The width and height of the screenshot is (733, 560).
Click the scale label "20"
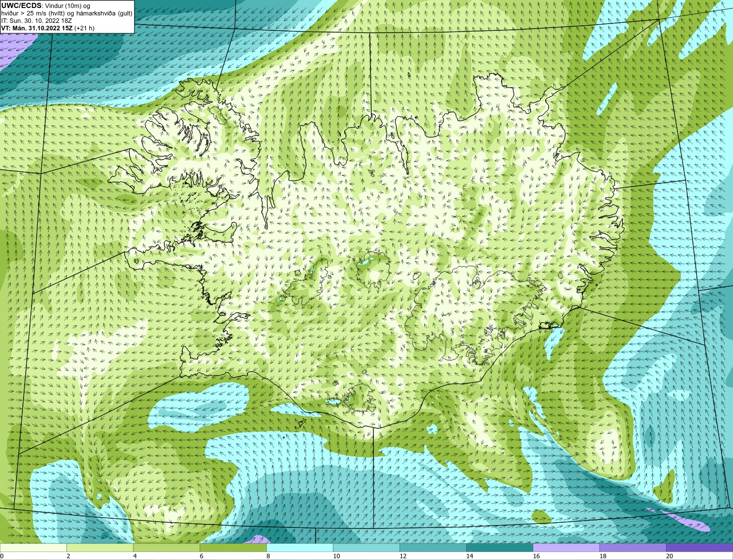(669, 556)
